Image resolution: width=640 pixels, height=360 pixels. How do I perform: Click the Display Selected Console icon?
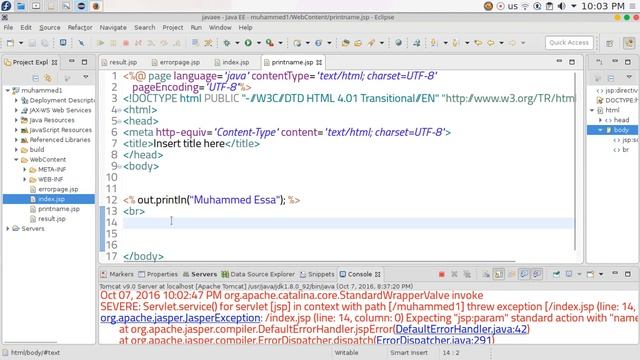[x=569, y=274]
